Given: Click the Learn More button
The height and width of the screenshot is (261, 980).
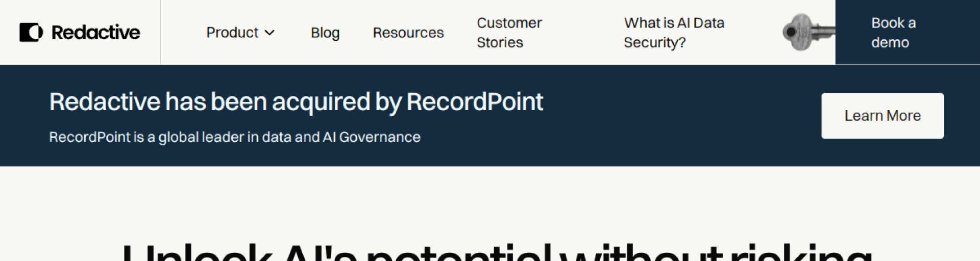Looking at the screenshot, I should (882, 116).
